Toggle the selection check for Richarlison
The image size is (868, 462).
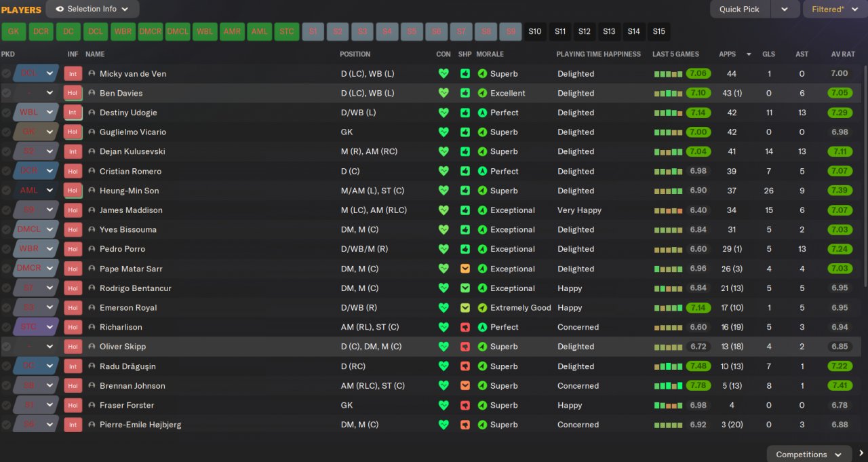tap(6, 327)
